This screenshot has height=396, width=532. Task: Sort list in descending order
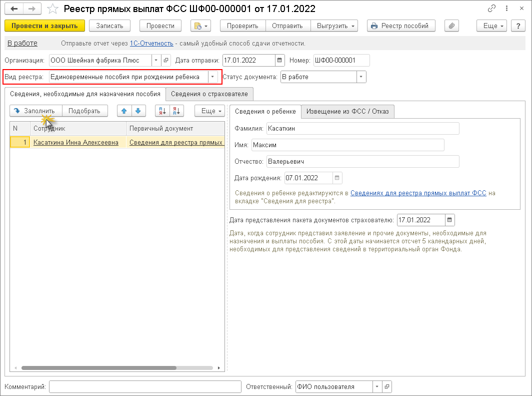coord(176,111)
